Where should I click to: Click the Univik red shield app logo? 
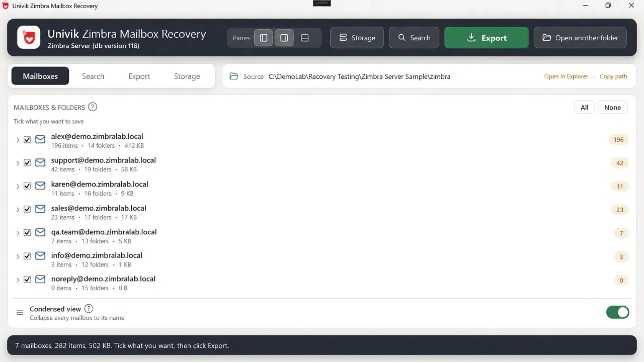[29, 38]
